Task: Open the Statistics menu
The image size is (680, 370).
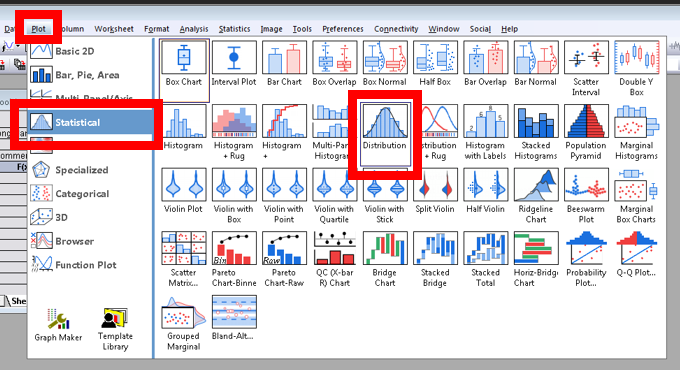Action: click(x=234, y=29)
